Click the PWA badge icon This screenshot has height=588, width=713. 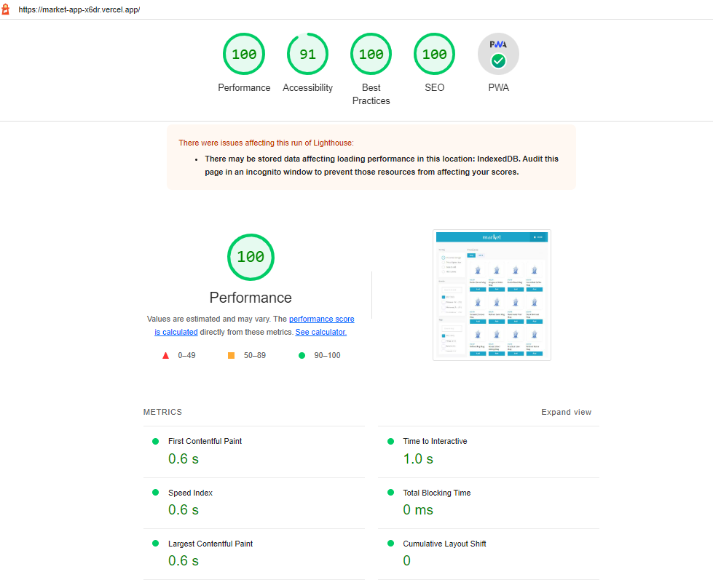[498, 54]
